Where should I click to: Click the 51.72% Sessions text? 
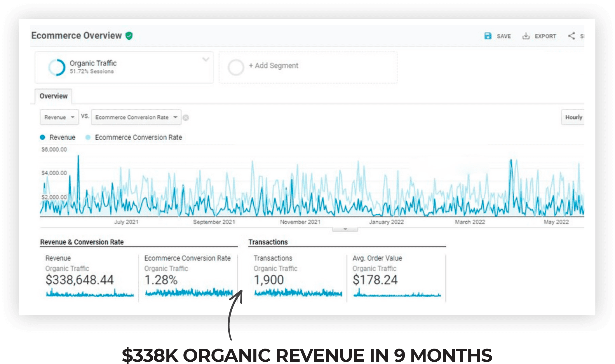pos(92,71)
